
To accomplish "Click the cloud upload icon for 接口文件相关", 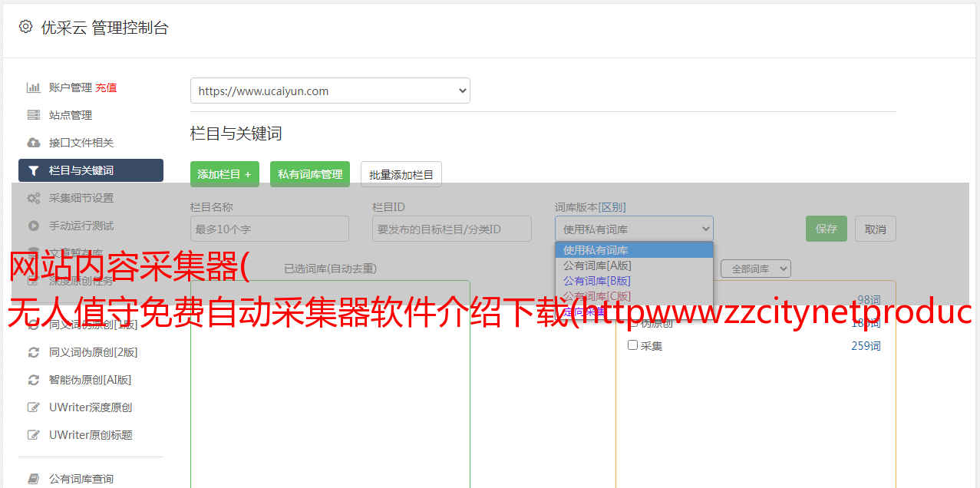I will (x=34, y=143).
